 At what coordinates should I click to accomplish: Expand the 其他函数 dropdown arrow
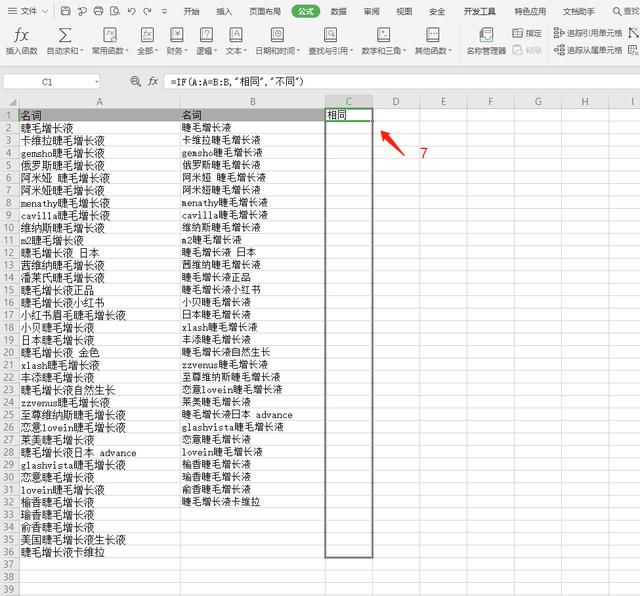450,51
